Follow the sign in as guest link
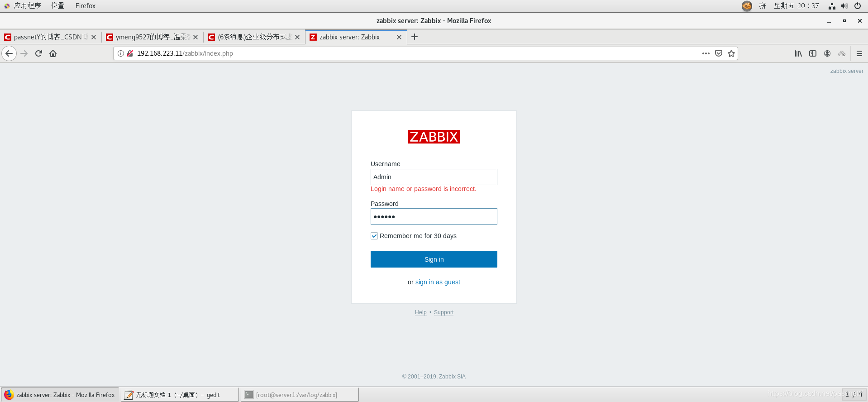 pyautogui.click(x=438, y=282)
